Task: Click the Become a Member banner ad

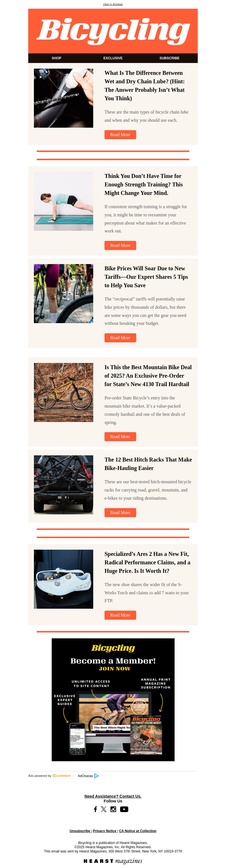Action: click(x=113, y=700)
